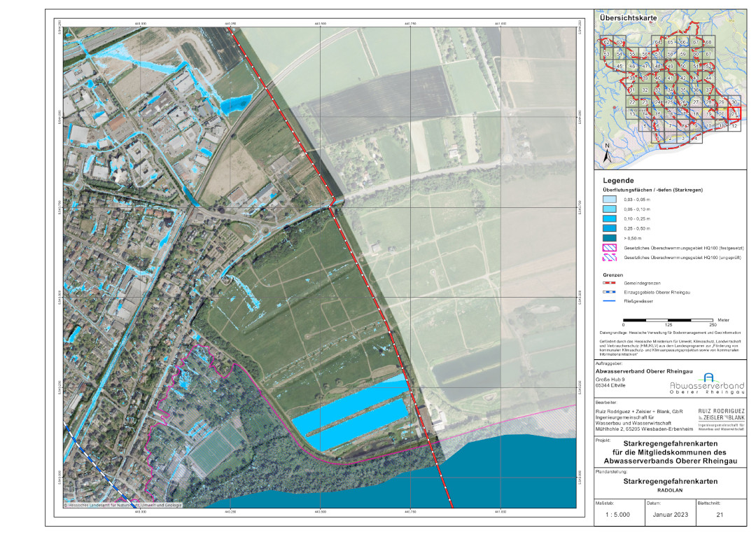Click the red highlighted tile 21 in overview map

tap(734, 115)
